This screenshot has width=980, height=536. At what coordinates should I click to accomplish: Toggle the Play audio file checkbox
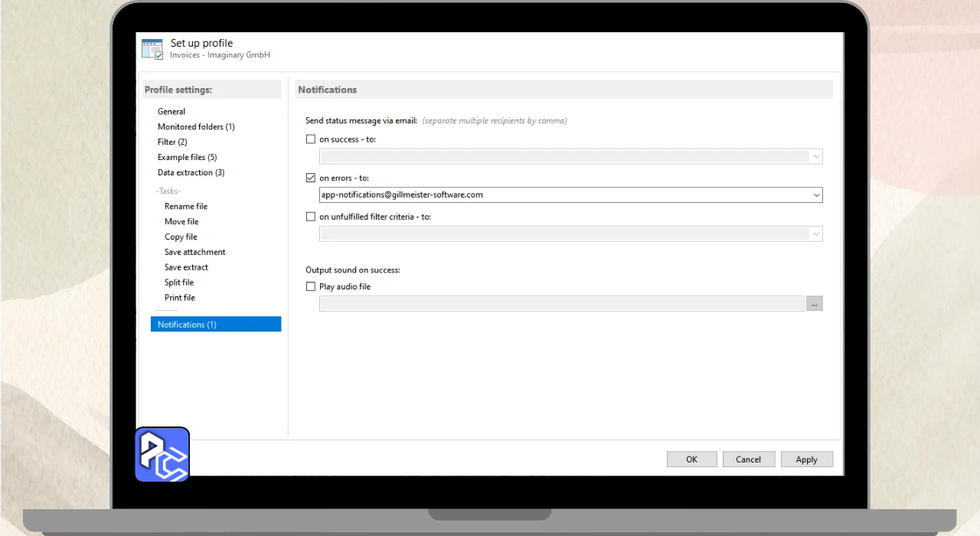pyautogui.click(x=311, y=286)
